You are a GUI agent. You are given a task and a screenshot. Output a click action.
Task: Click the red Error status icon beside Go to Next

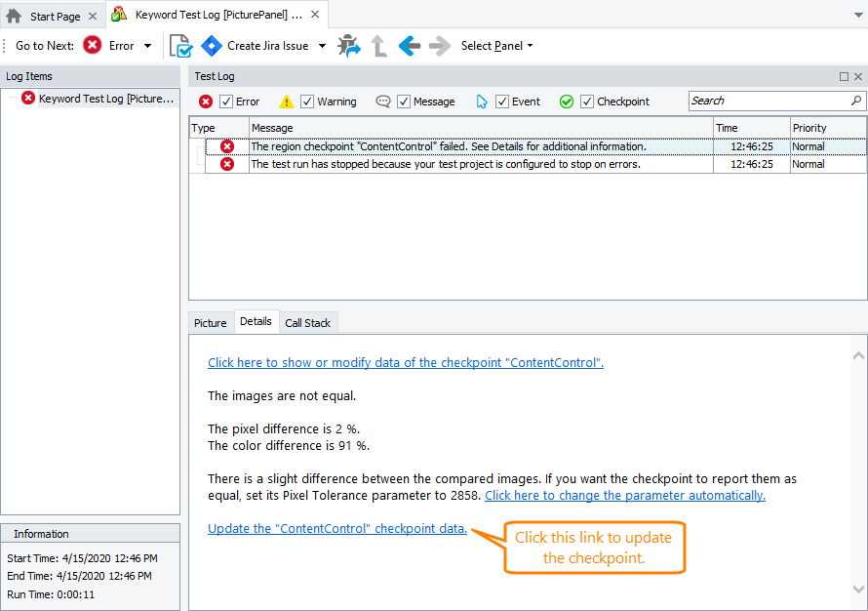click(x=92, y=45)
